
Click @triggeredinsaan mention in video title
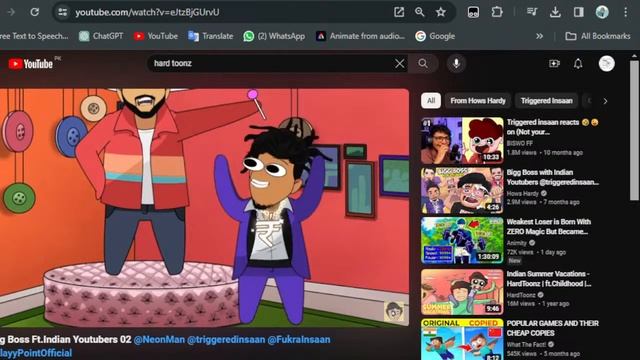(x=226, y=340)
